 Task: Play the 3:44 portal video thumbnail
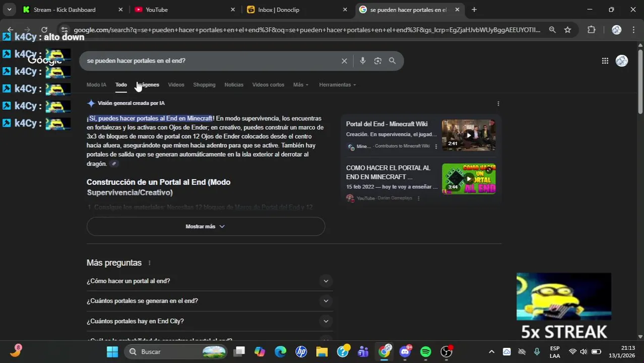tap(469, 178)
